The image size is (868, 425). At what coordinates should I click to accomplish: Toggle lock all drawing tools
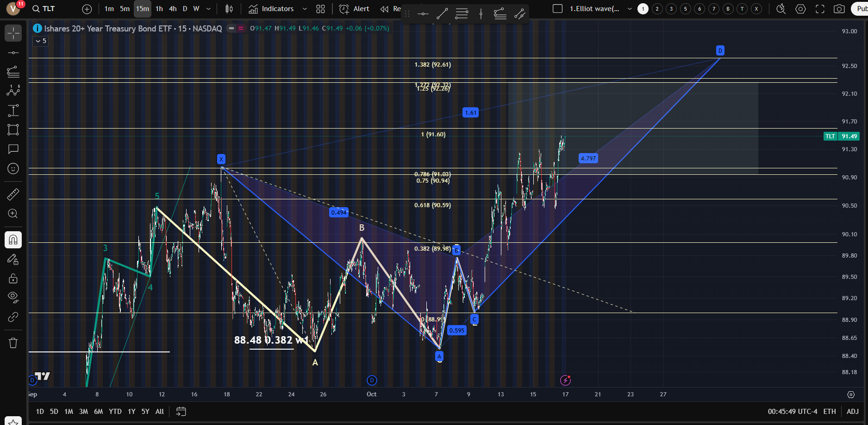point(13,278)
